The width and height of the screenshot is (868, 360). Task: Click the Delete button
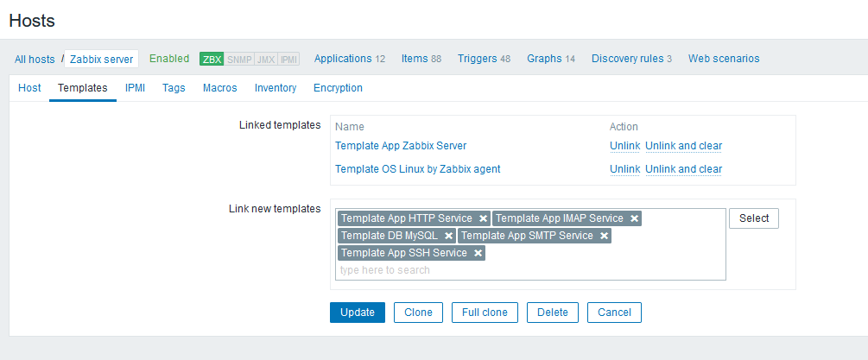pos(553,313)
